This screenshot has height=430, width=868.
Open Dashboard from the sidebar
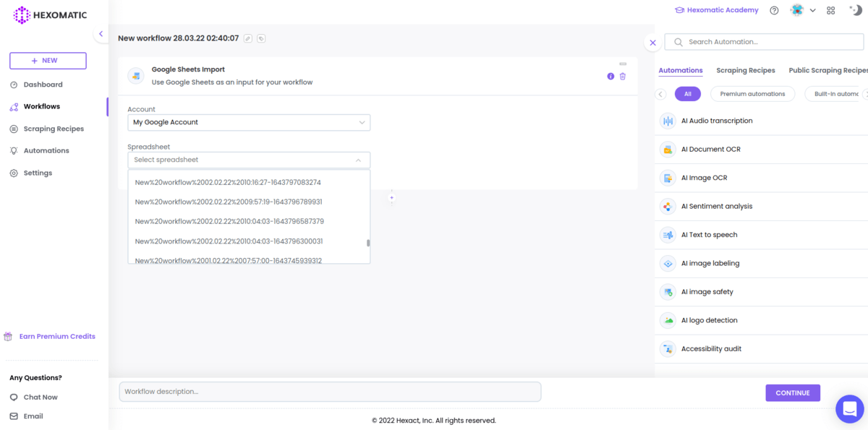pos(43,85)
